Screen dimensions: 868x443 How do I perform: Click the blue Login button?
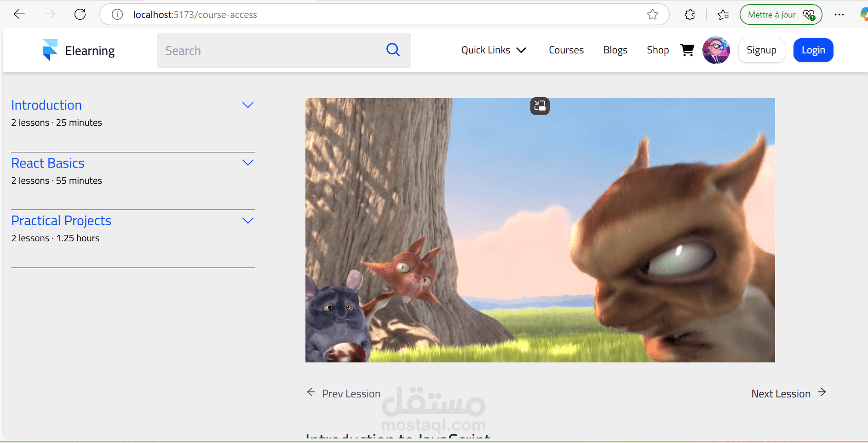813,50
